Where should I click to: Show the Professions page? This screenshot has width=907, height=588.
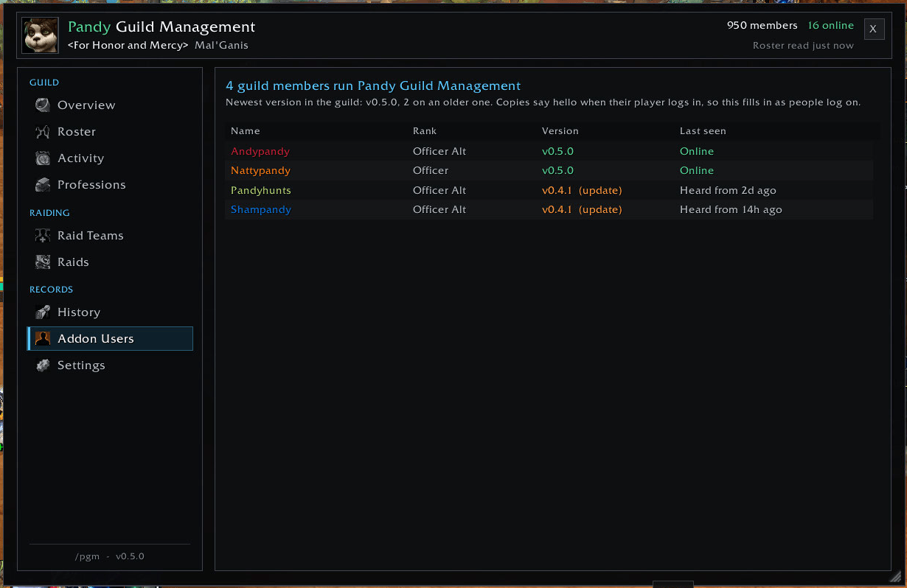pos(110,184)
